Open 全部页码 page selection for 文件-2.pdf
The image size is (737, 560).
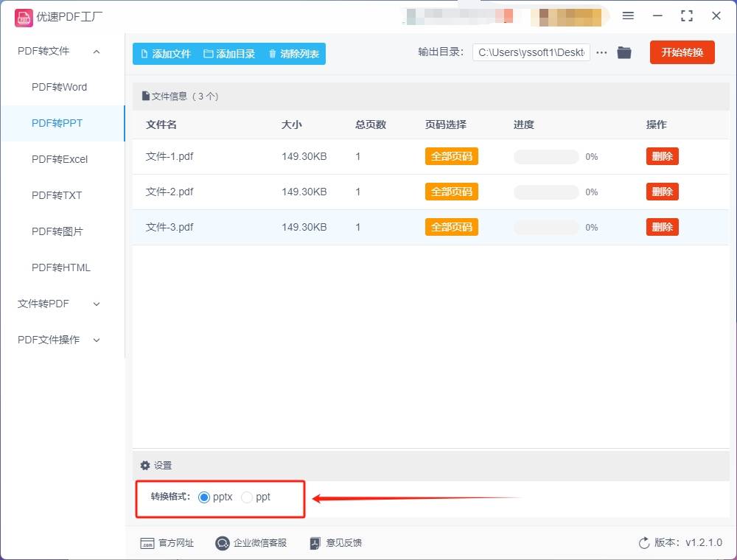click(x=451, y=192)
